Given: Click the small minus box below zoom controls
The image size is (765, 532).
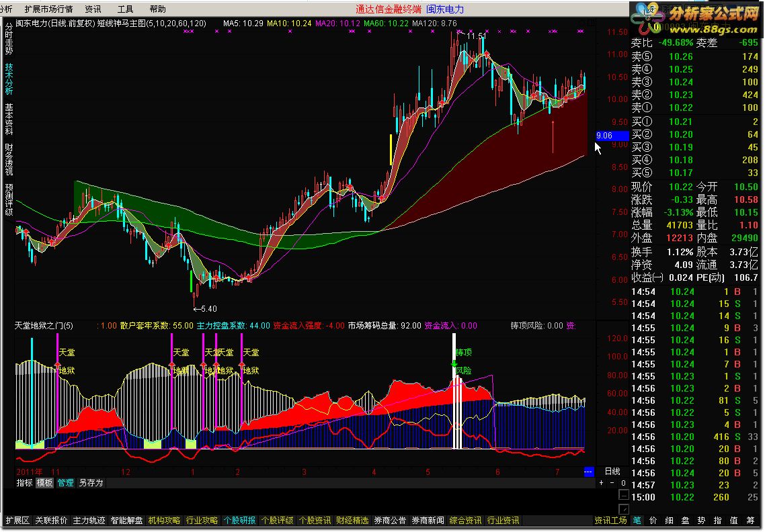Looking at the screenshot, I should click(624, 494).
